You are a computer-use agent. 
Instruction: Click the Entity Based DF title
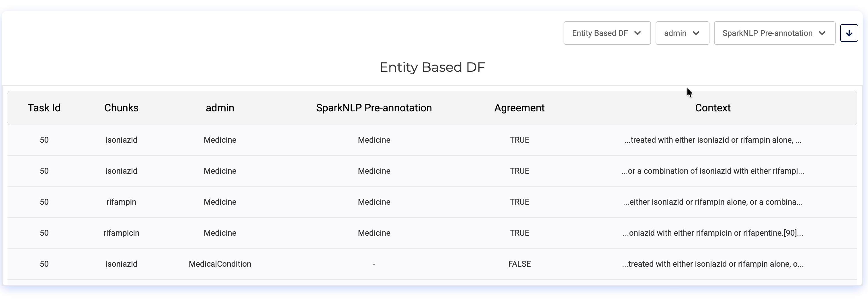[432, 67]
